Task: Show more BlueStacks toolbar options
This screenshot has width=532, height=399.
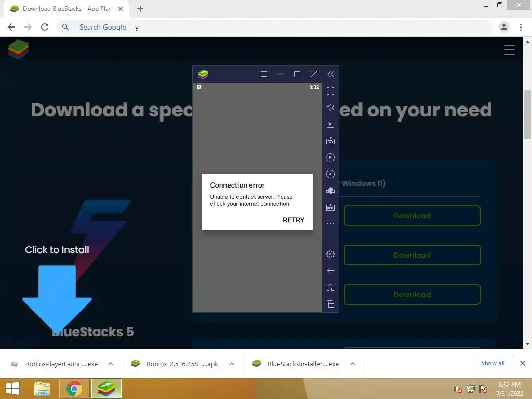Action: (x=330, y=224)
